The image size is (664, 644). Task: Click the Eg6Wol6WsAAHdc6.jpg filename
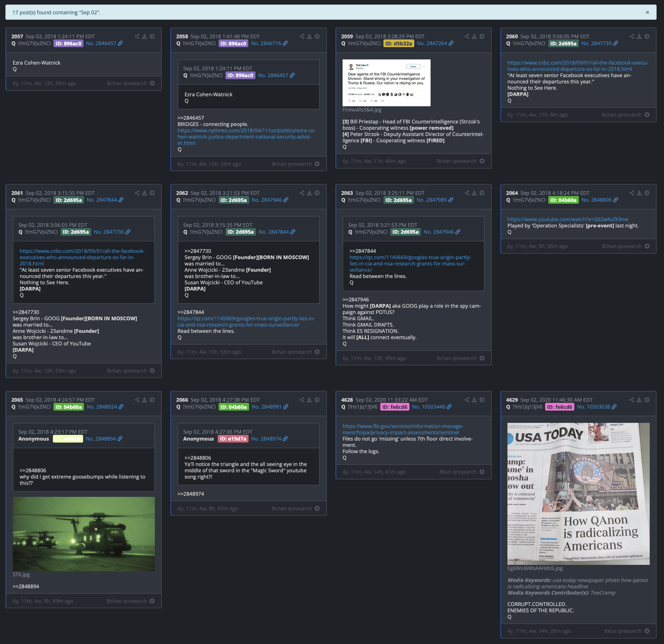535,568
